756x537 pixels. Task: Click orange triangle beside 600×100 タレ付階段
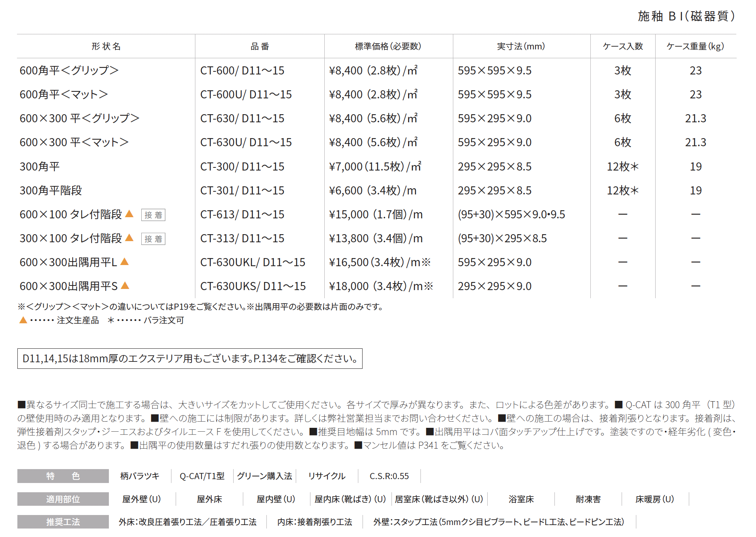point(129,214)
